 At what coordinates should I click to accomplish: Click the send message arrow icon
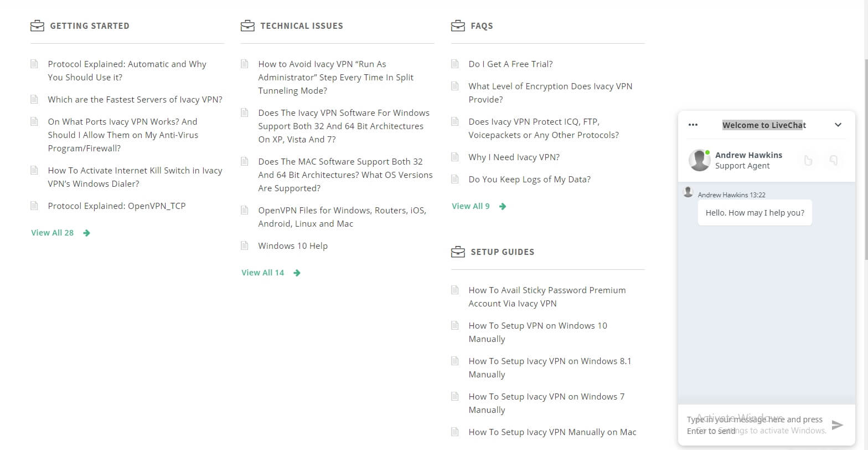(x=838, y=425)
